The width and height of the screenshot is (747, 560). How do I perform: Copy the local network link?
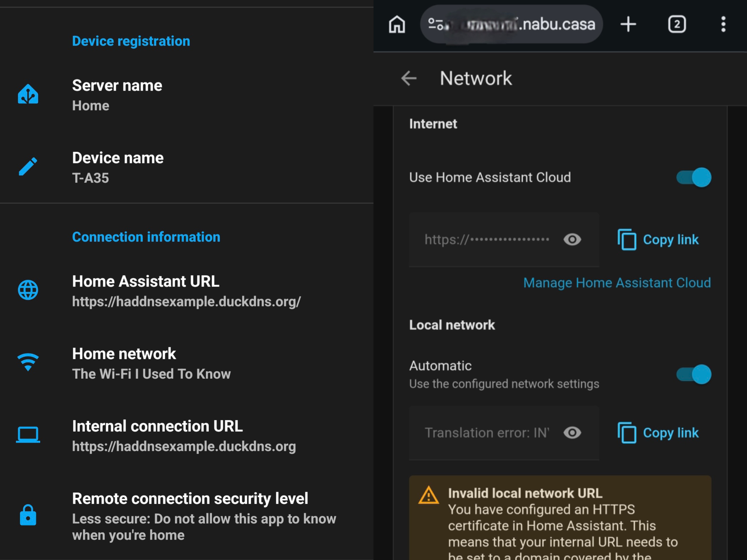click(658, 433)
